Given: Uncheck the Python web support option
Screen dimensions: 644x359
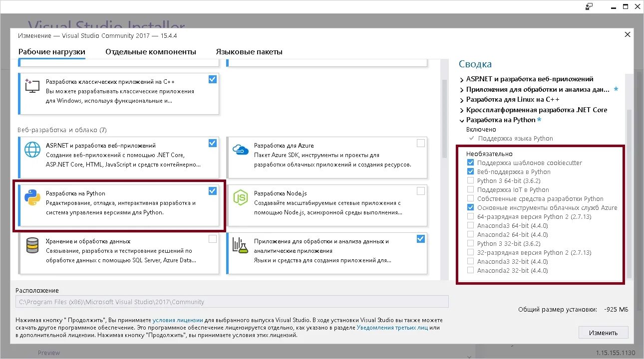Looking at the screenshot, I should [x=470, y=172].
